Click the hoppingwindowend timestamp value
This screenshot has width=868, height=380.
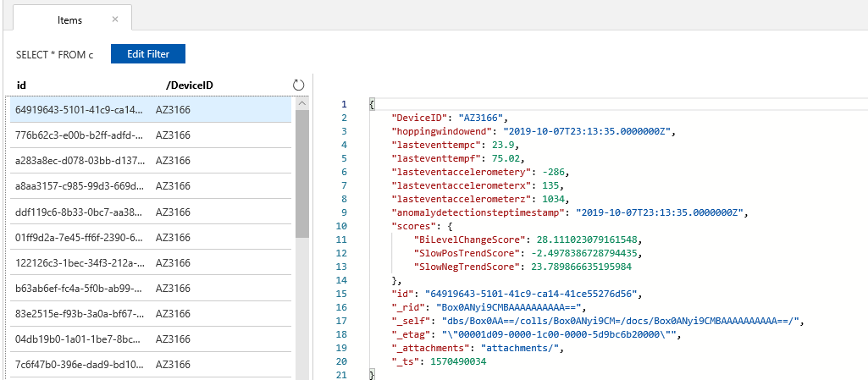587,132
